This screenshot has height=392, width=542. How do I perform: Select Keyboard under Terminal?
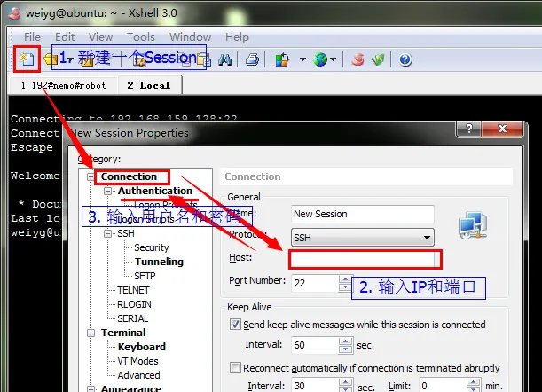click(x=142, y=347)
